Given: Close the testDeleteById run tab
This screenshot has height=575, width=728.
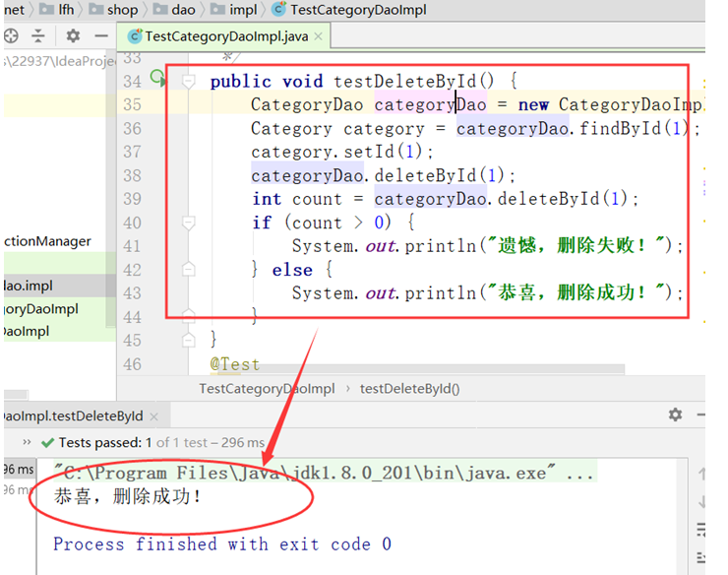Looking at the screenshot, I should [x=154, y=416].
